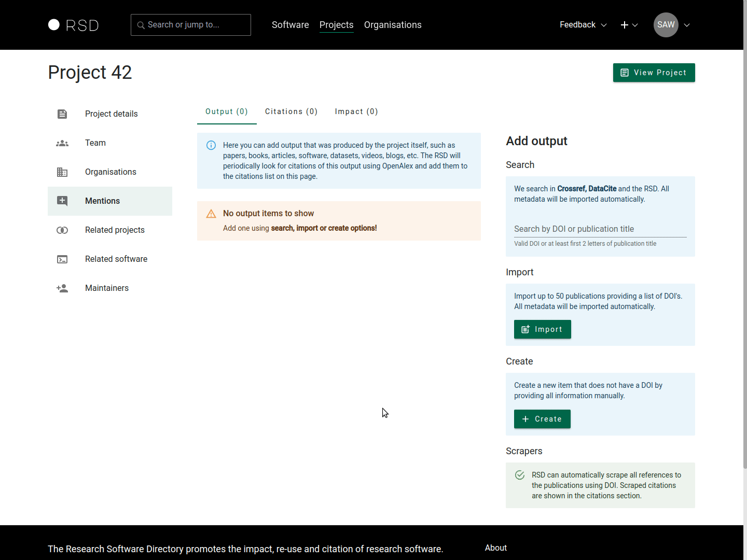Select Related software terminal icon
Viewport: 747px width, 560px height.
tap(62, 259)
